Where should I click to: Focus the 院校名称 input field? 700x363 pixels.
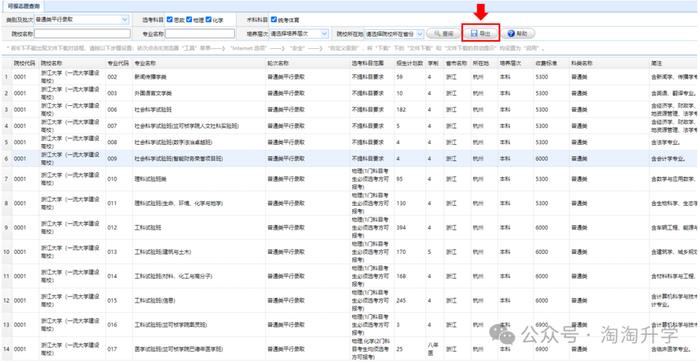point(82,33)
